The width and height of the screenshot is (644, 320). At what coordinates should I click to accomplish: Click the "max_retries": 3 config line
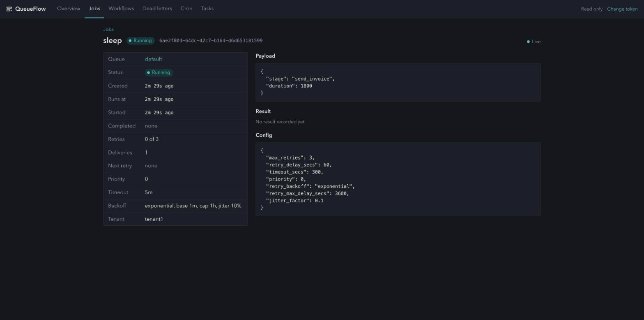tap(290, 158)
